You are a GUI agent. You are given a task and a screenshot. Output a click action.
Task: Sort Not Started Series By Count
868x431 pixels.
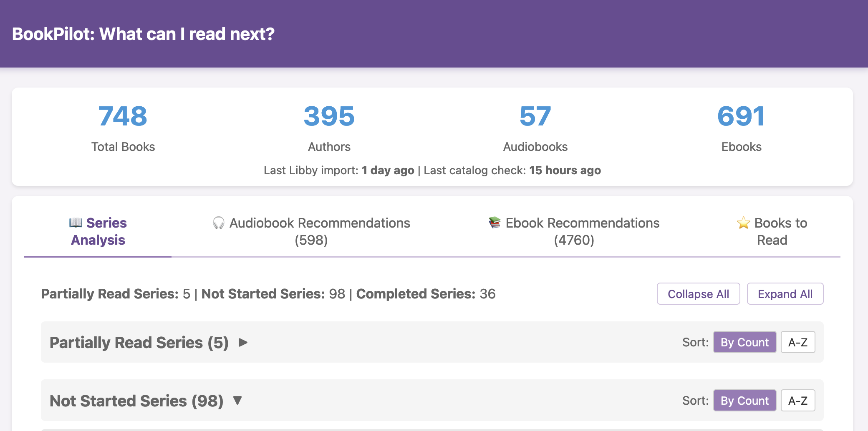[744, 401]
